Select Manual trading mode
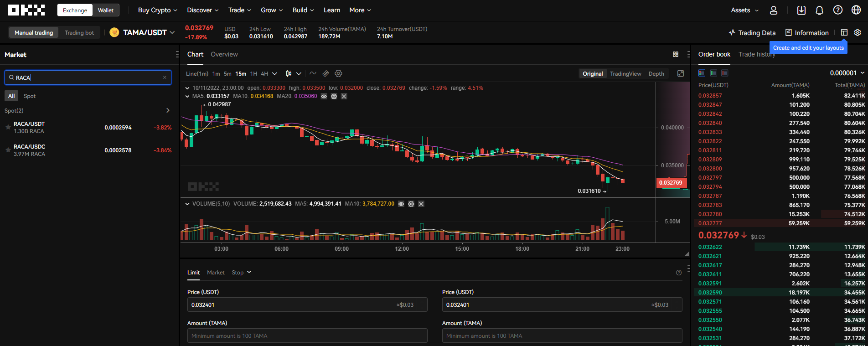The height and width of the screenshot is (346, 868). [34, 32]
